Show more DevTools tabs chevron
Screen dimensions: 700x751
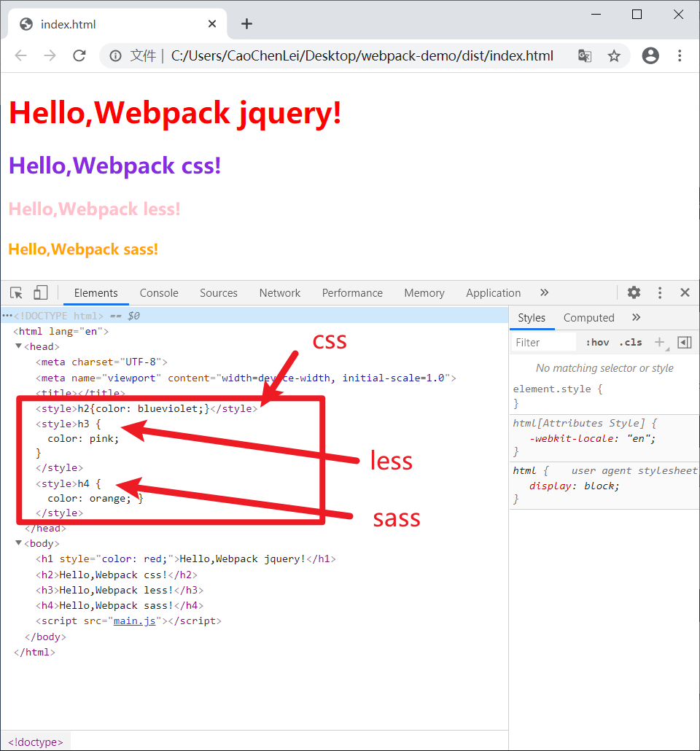click(544, 292)
